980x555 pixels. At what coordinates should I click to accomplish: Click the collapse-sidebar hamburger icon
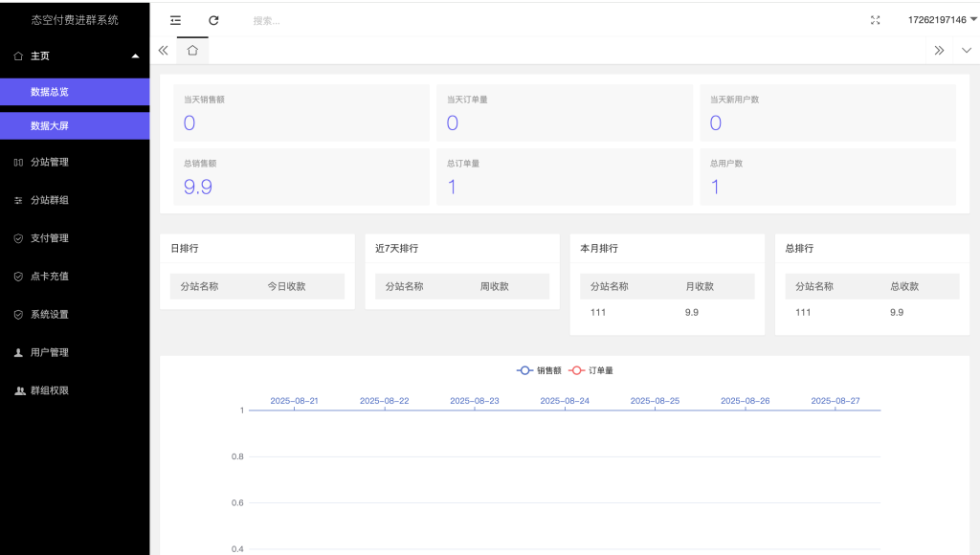click(175, 19)
